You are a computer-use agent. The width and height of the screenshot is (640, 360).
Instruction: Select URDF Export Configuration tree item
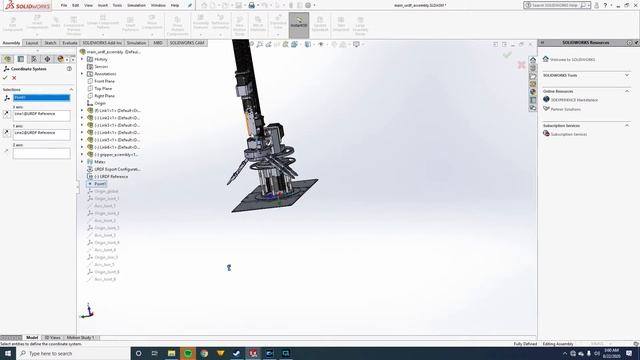(x=117, y=169)
